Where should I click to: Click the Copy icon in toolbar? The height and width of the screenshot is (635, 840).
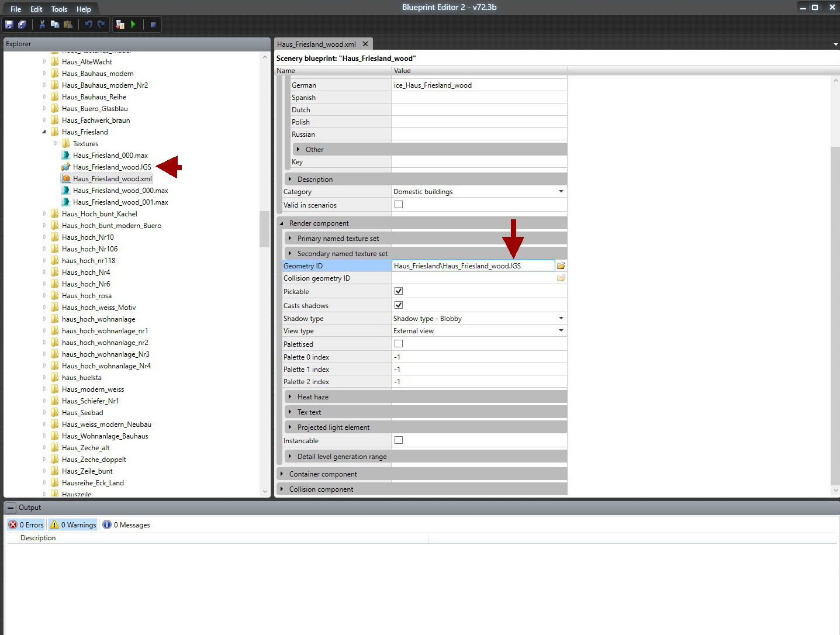coord(55,25)
